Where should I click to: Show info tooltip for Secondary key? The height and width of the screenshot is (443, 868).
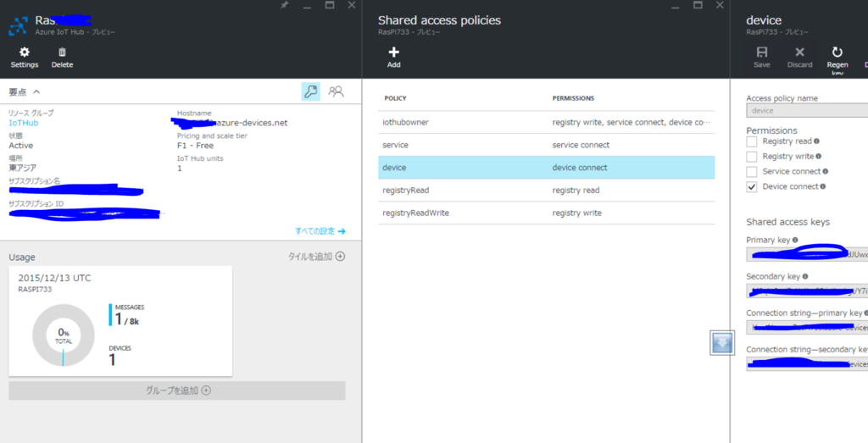pos(805,276)
